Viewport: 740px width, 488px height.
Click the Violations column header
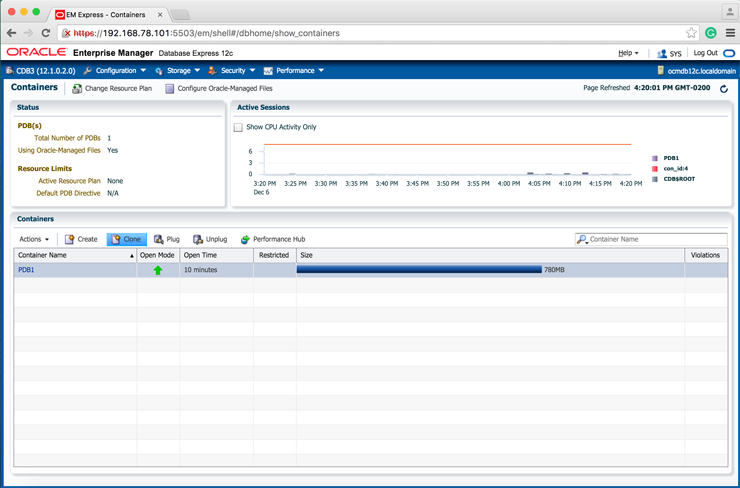point(705,255)
